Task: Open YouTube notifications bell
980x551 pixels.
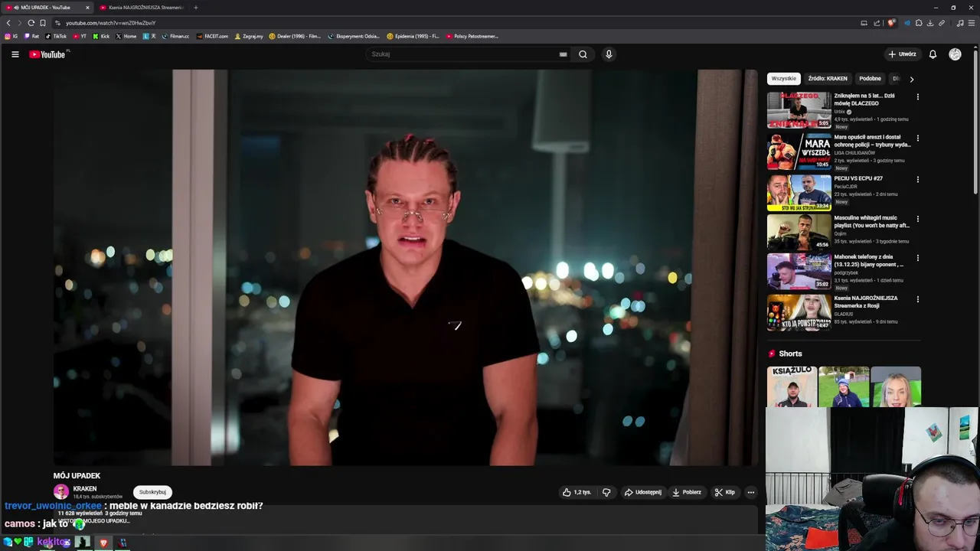Action: [x=933, y=54]
